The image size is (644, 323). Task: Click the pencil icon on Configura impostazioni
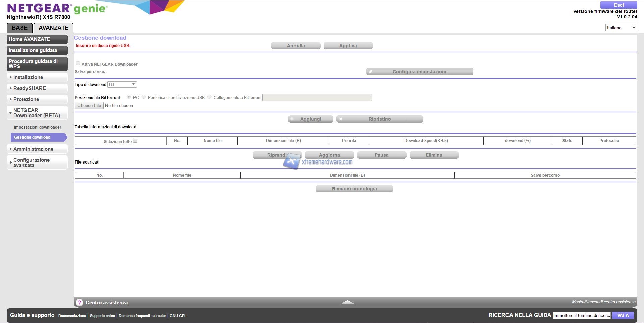click(370, 72)
